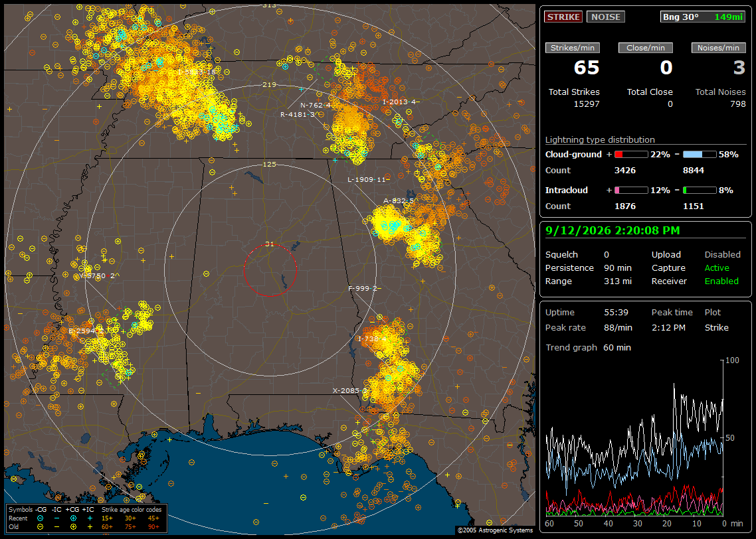Click the red center range circle
The image size is (756, 539).
[x=270, y=270]
